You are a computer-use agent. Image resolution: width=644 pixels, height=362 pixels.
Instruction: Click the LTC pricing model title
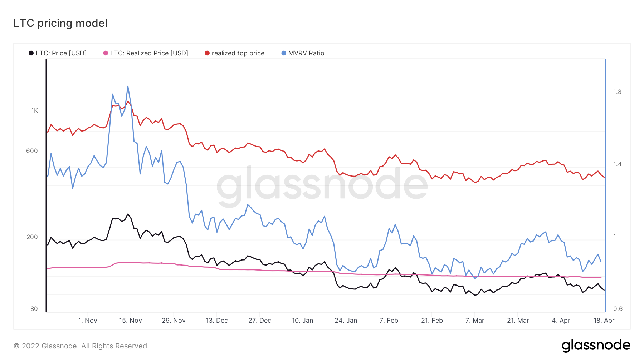pos(60,23)
